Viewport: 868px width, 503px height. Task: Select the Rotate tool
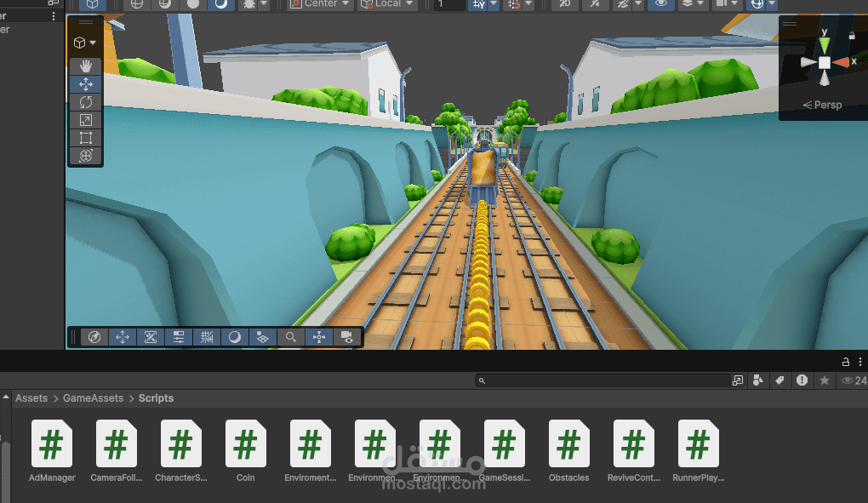pos(85,101)
